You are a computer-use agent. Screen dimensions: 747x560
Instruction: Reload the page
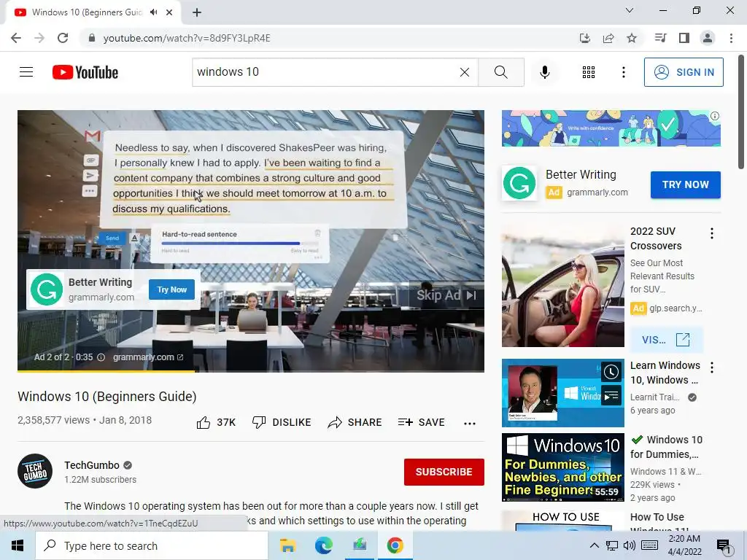[63, 38]
